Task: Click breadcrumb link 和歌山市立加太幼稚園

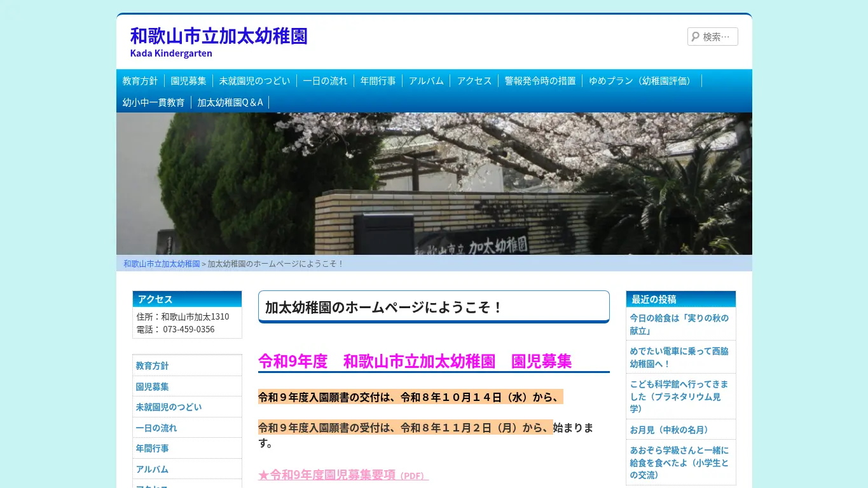Action: point(162,264)
